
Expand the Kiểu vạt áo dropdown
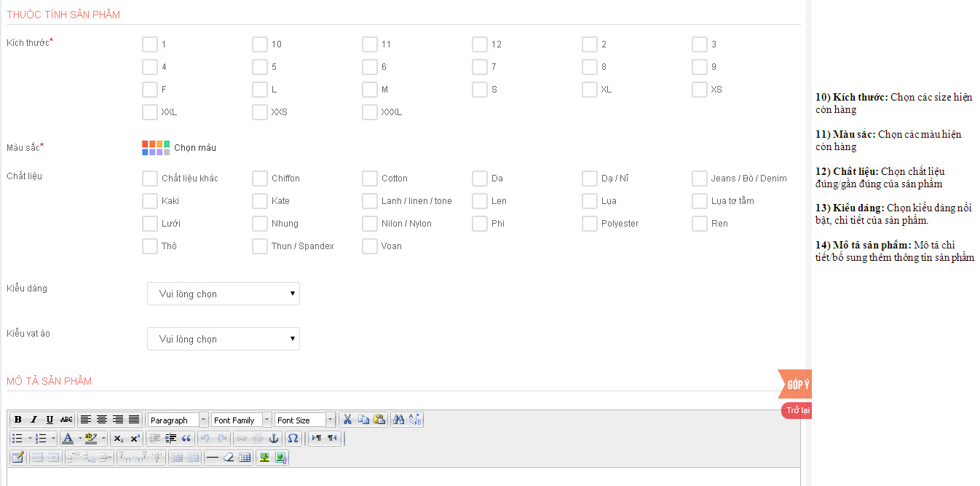click(x=224, y=339)
